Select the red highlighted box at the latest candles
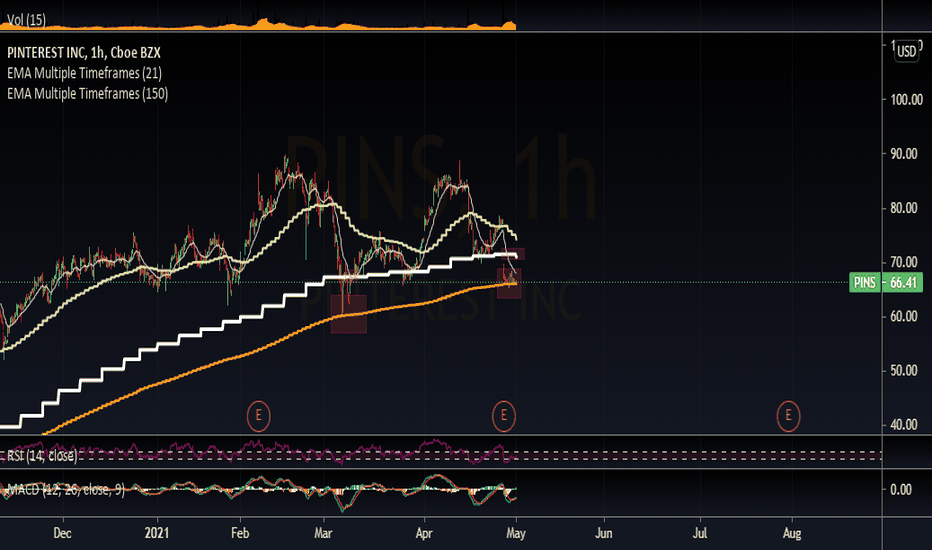Viewport: 932px width, 550px height. [509, 283]
